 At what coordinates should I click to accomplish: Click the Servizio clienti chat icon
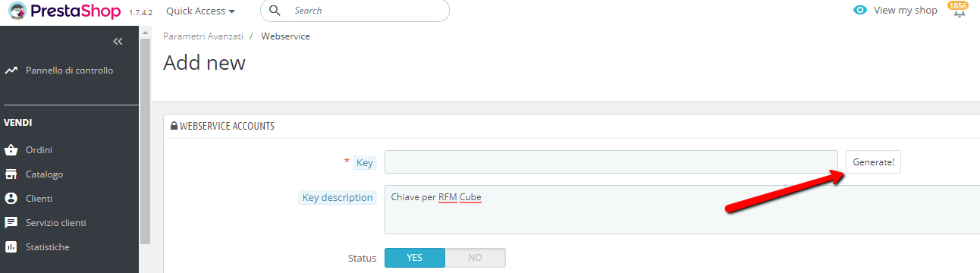click(11, 223)
